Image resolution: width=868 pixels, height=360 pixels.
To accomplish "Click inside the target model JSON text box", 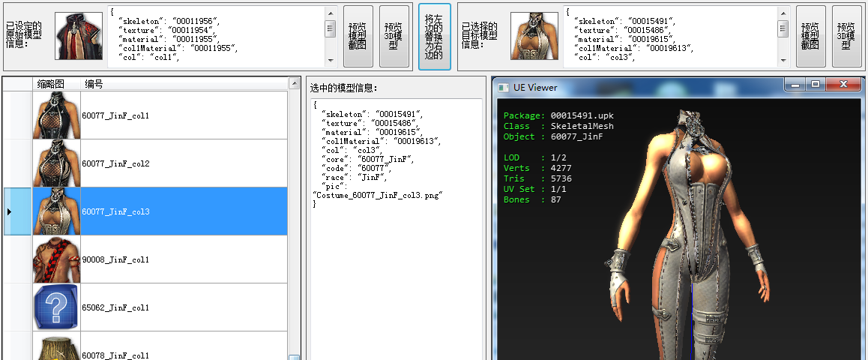I will 670,36.
